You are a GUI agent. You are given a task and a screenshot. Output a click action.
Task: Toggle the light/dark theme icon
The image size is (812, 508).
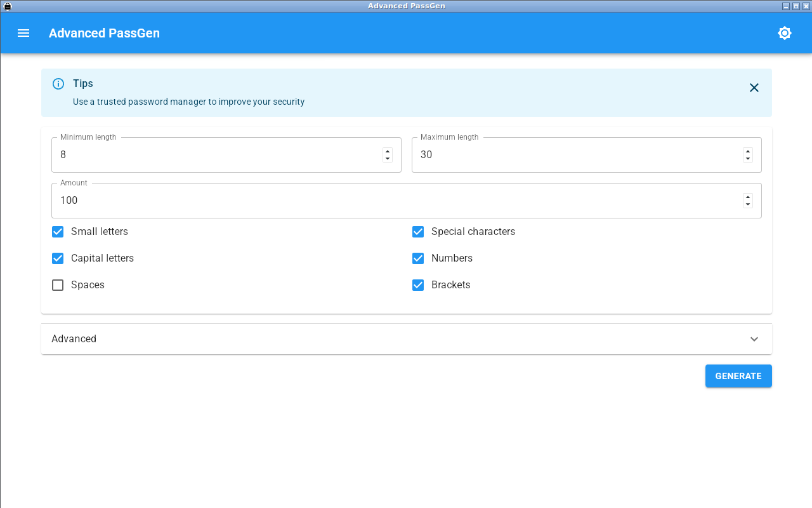click(785, 33)
